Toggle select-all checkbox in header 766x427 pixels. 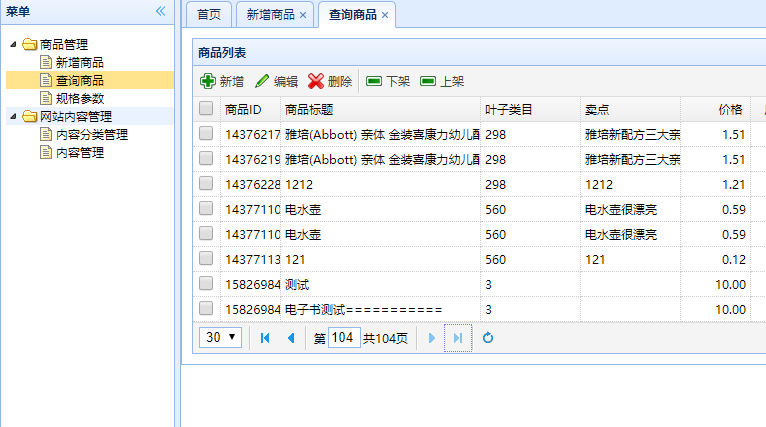206,108
